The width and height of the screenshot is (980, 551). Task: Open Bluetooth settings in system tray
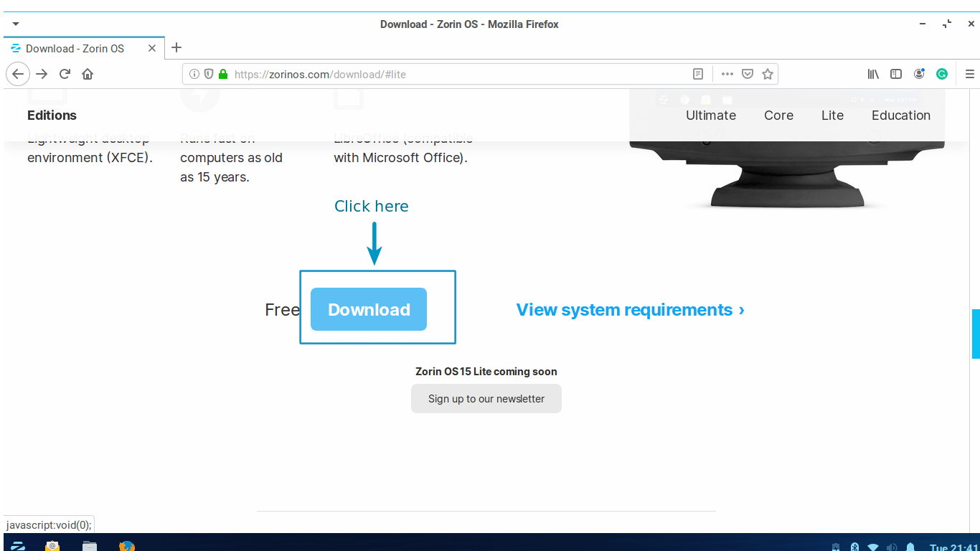[x=854, y=547]
